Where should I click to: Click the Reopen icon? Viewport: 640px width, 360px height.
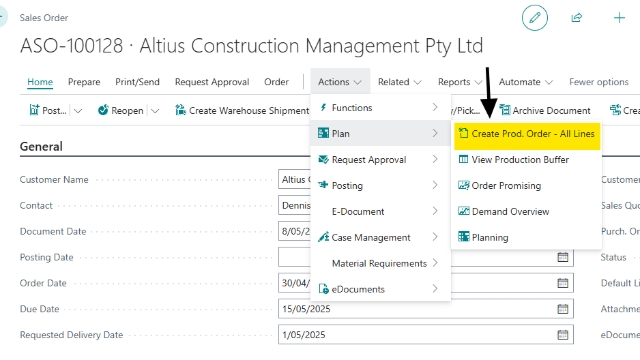point(103,110)
